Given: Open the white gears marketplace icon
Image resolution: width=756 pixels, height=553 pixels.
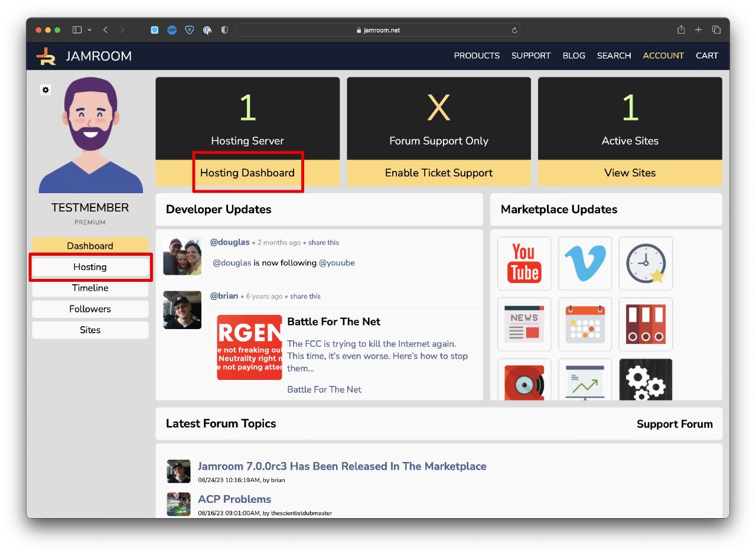Looking at the screenshot, I should pyautogui.click(x=646, y=380).
